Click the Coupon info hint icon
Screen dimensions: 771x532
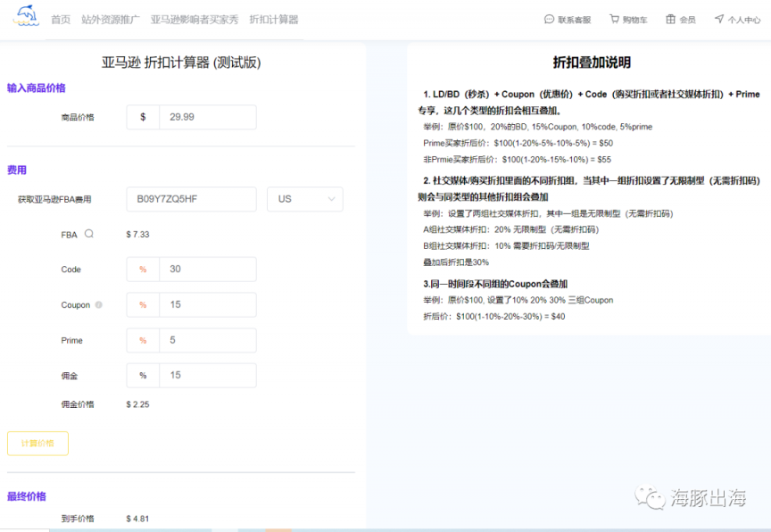99,305
